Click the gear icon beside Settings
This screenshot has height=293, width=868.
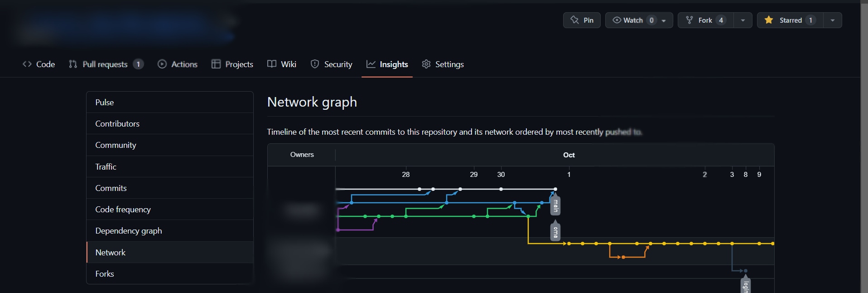click(426, 64)
